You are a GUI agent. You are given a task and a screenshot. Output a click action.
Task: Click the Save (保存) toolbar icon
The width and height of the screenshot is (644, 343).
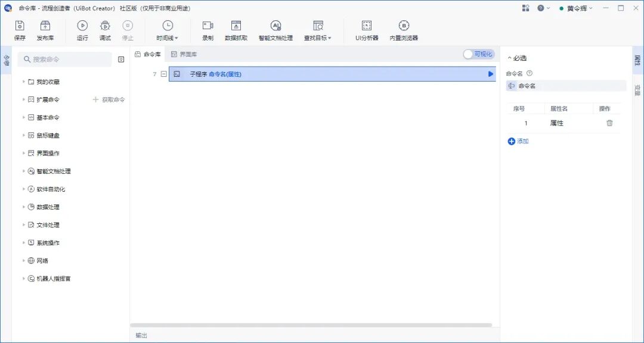(x=20, y=26)
